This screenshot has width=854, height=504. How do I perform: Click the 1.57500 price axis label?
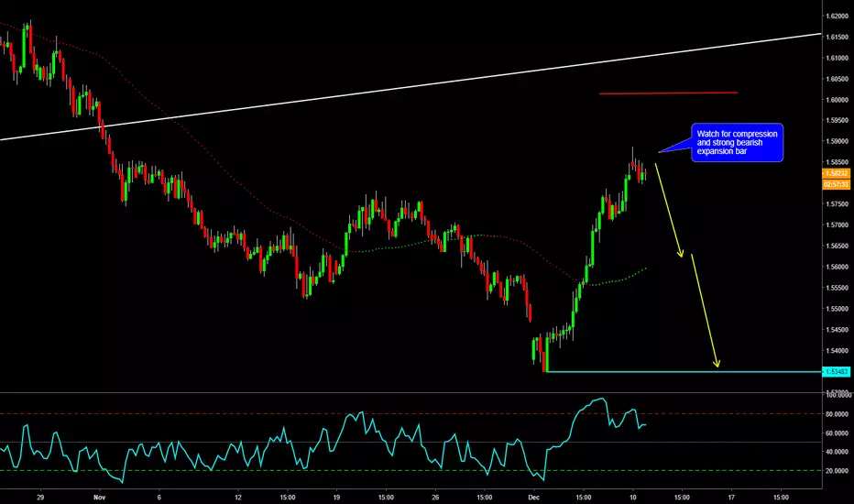[x=838, y=203]
